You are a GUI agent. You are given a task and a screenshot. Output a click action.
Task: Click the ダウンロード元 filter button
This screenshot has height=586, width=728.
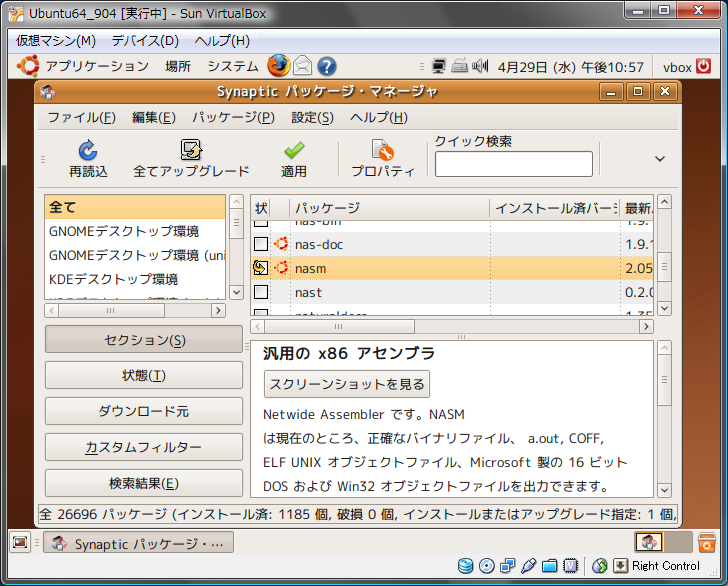click(144, 411)
